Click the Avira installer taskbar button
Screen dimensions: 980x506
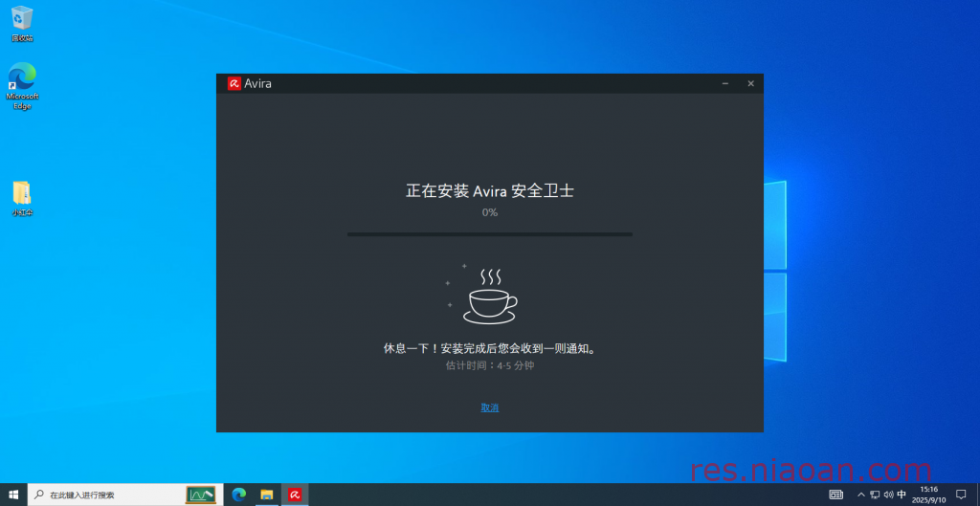pos(295,495)
